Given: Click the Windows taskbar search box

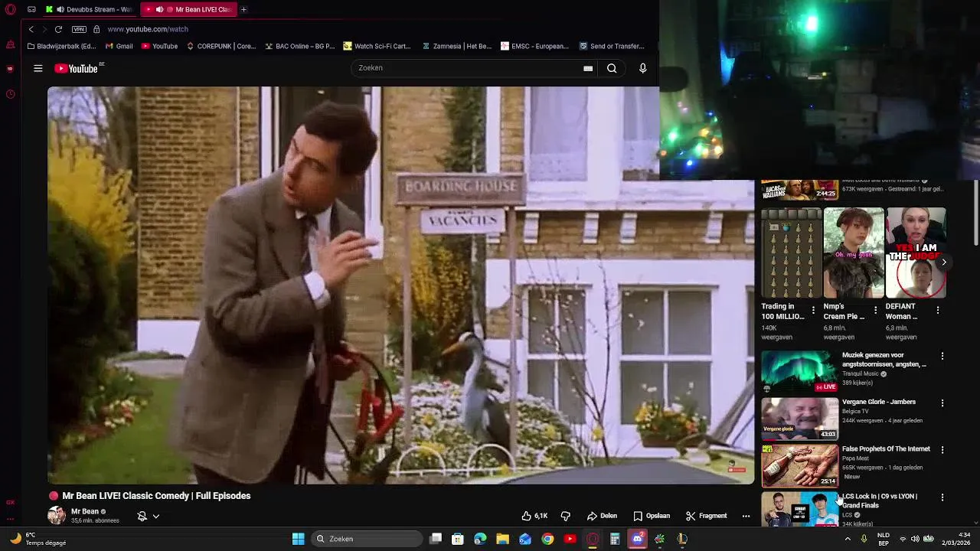Looking at the screenshot, I should pos(367,539).
